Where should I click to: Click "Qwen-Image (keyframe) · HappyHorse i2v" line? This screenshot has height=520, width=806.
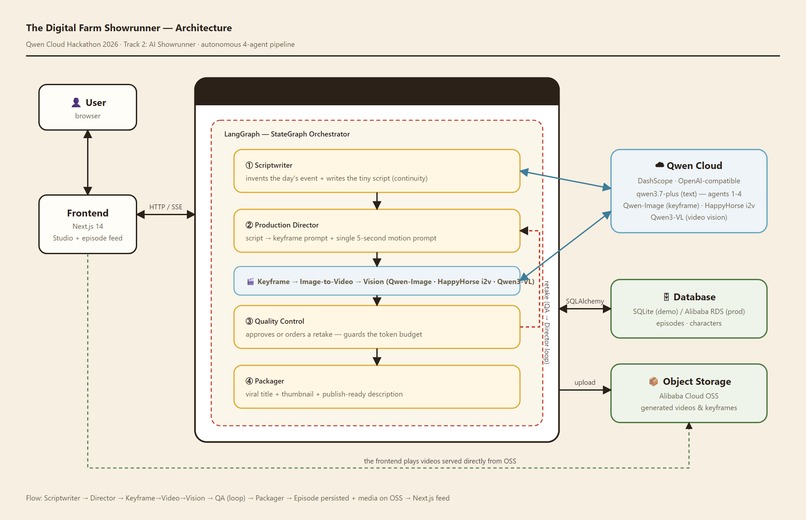coord(689,206)
